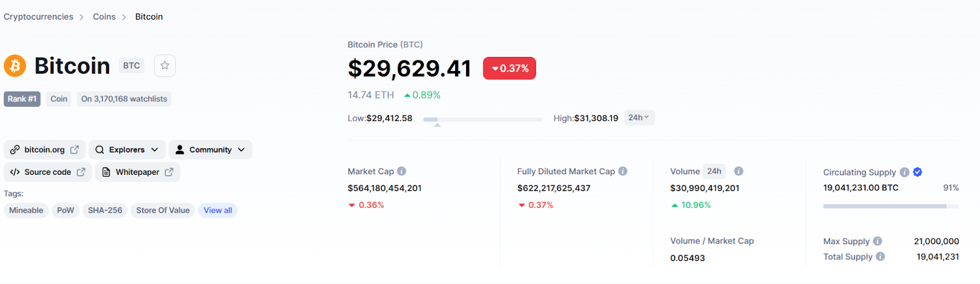Toggle the watchlist star for Bitcoin

[x=165, y=66]
